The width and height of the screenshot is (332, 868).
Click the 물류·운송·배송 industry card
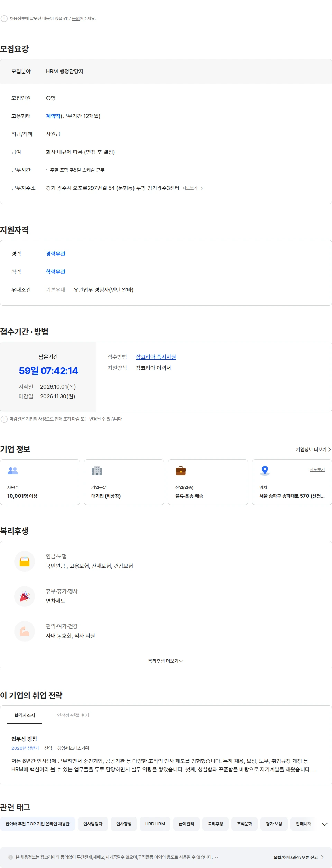pos(208,482)
